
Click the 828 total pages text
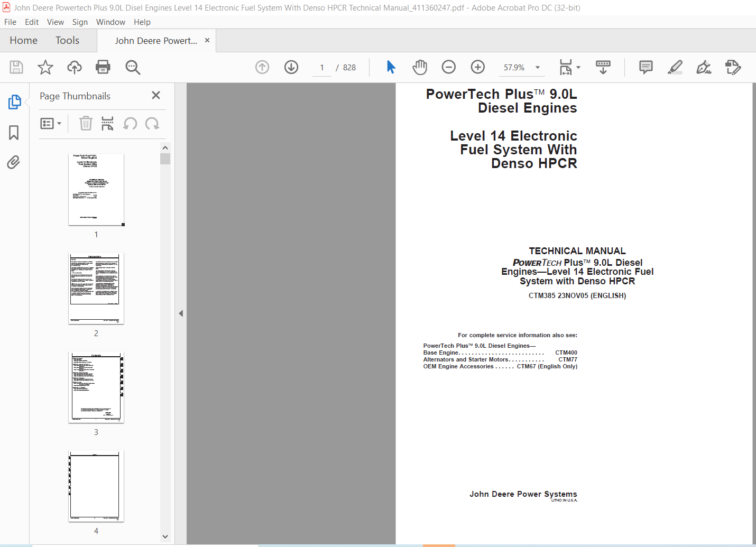(349, 68)
